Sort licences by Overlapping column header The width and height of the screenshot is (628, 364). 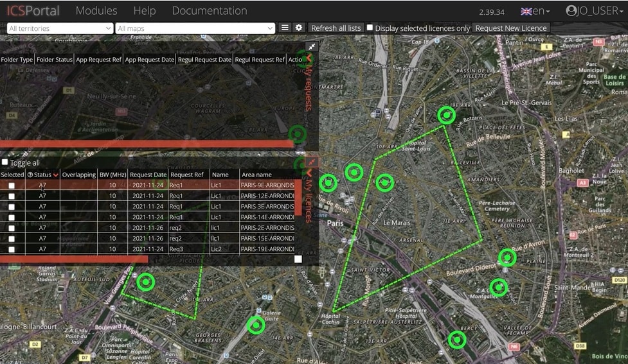[79, 175]
